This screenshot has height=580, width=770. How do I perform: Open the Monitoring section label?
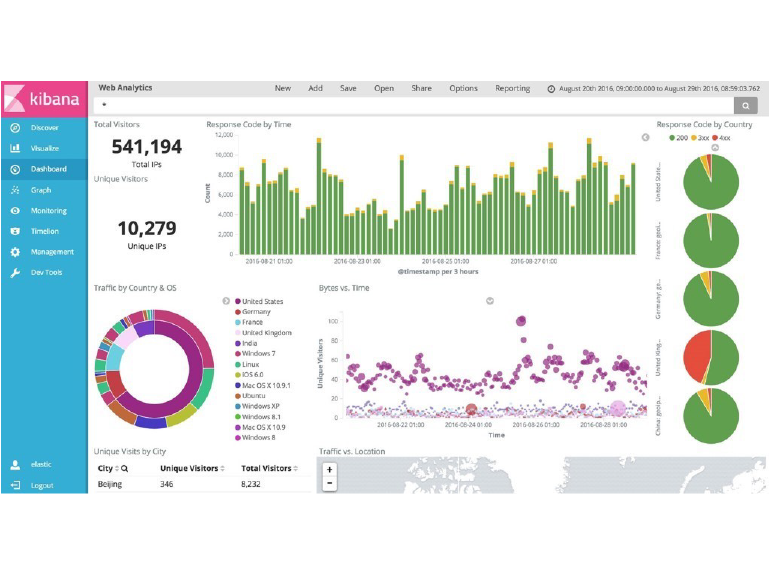tap(49, 211)
